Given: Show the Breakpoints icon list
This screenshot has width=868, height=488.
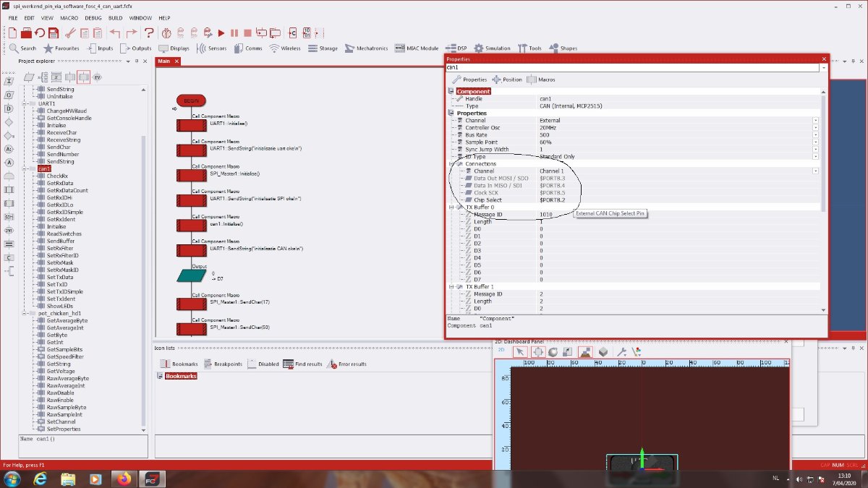Looking at the screenshot, I should (224, 364).
